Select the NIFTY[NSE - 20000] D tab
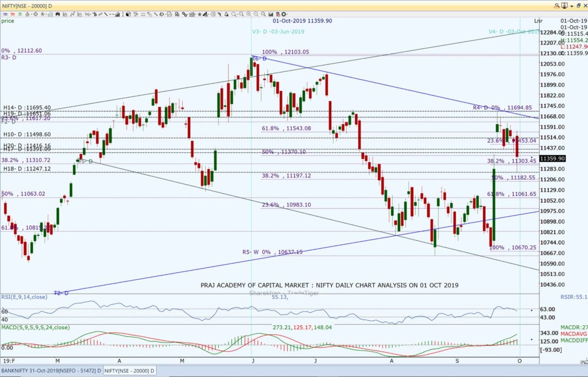Viewport: 588px width, 377px height. [129, 371]
